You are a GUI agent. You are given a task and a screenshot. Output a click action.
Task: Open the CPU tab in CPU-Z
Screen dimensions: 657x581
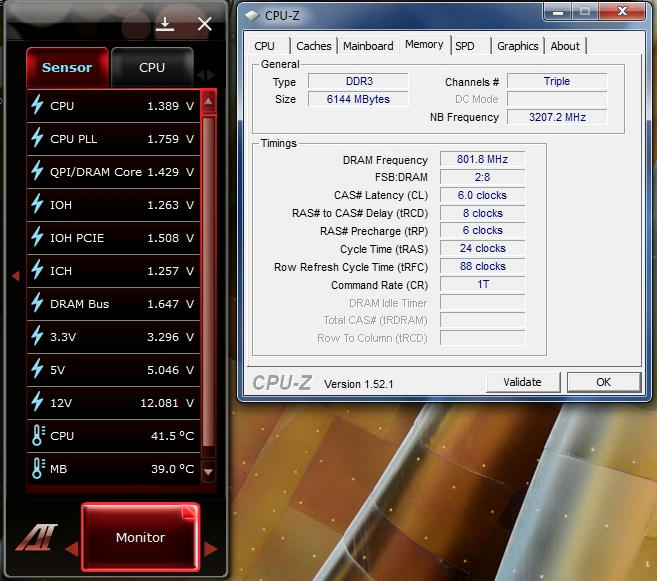264,46
